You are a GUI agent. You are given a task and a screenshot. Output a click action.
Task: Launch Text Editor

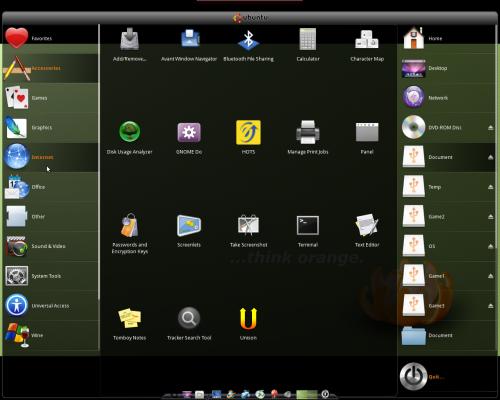tap(367, 231)
